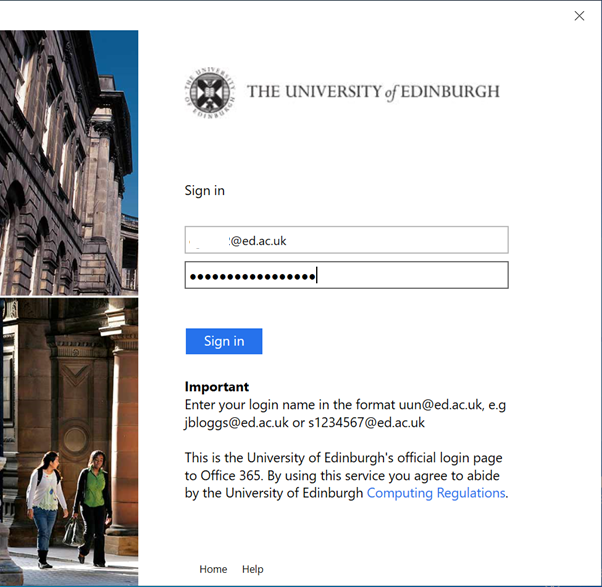
Task: Focus the email address field ending @ed.ac.uk
Action: [346, 240]
